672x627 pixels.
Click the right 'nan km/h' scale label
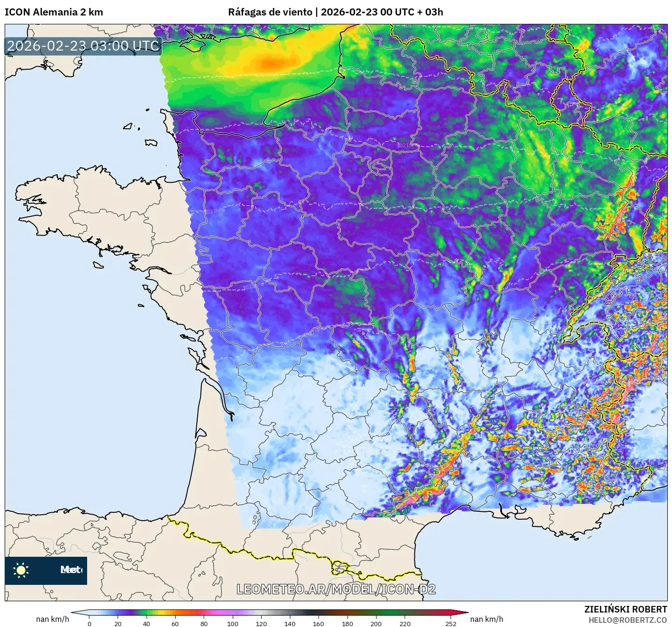click(x=487, y=619)
